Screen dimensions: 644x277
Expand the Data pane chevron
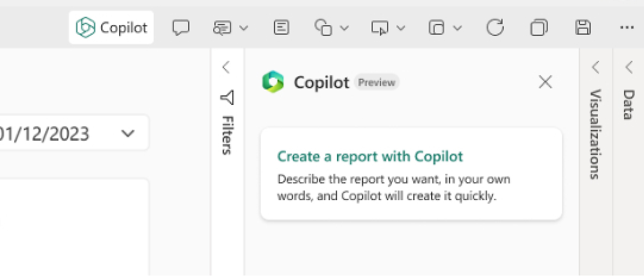pos(629,67)
